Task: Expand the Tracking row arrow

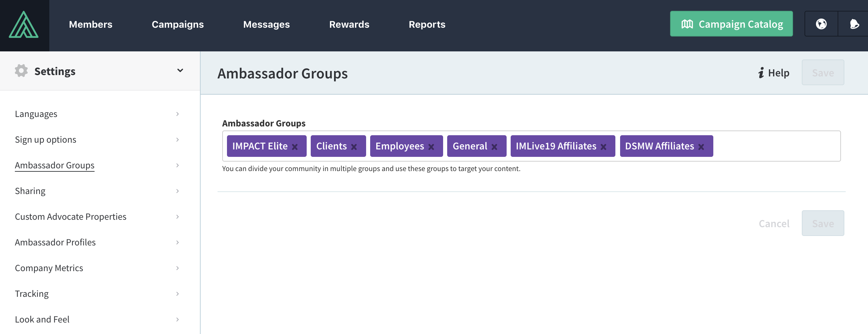Action: (177, 294)
